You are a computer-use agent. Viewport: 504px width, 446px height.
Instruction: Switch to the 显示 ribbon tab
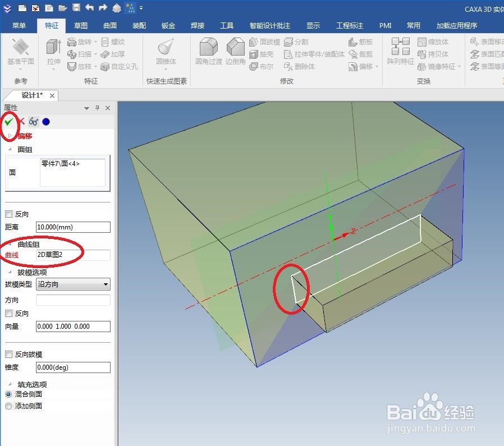coord(313,25)
